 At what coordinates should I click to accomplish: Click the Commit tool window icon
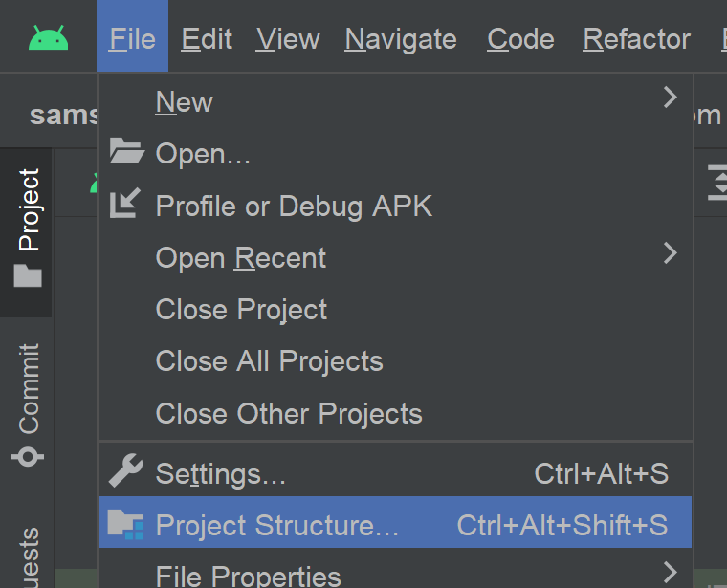[x=28, y=456]
